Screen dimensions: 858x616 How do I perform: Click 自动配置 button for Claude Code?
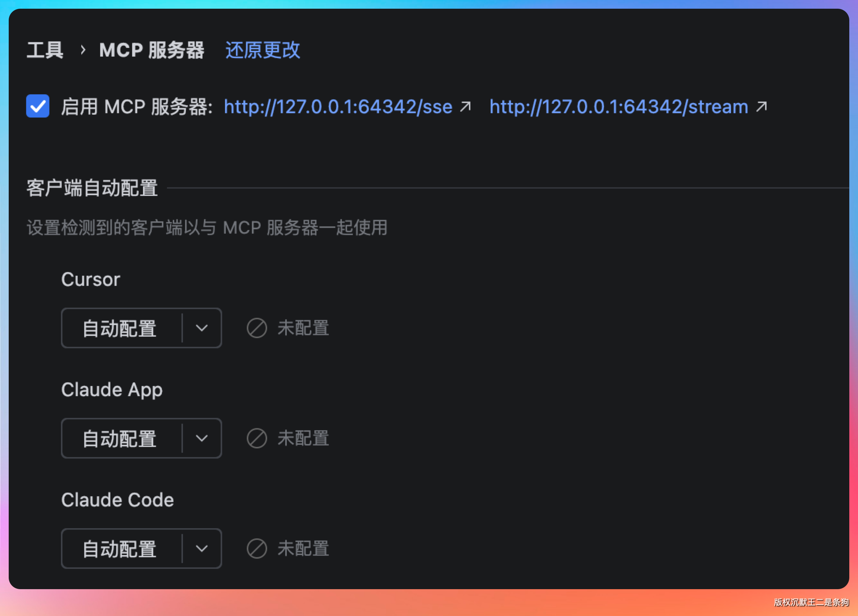pyautogui.click(x=120, y=549)
